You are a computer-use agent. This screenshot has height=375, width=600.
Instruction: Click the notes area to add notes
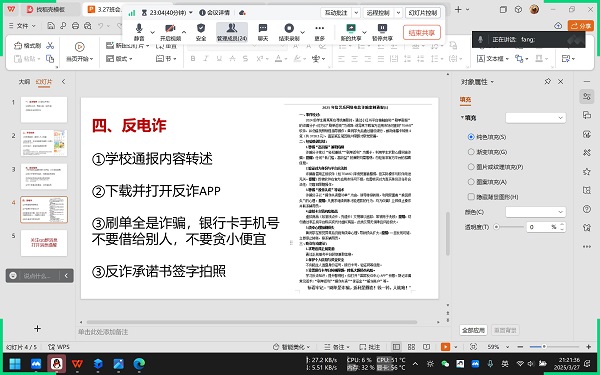(x=103, y=332)
